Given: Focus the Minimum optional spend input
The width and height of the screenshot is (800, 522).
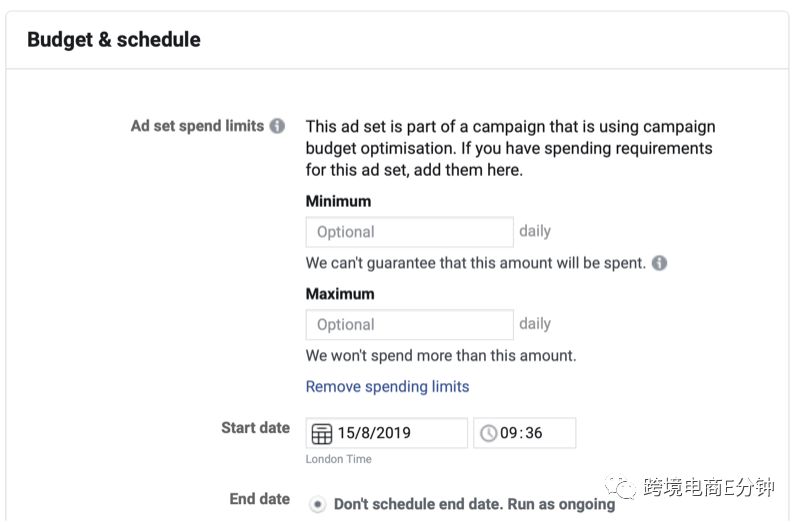Looking at the screenshot, I should point(409,232).
